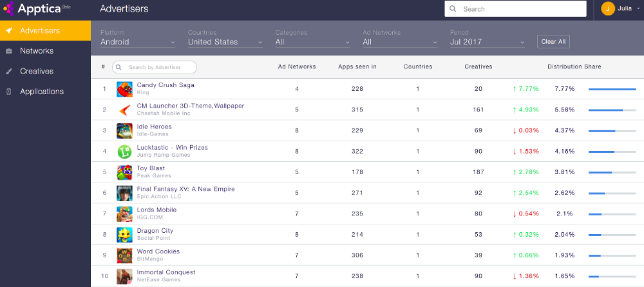This screenshot has height=287, width=644.
Task: Open the Categories dropdown
Action: click(x=313, y=42)
